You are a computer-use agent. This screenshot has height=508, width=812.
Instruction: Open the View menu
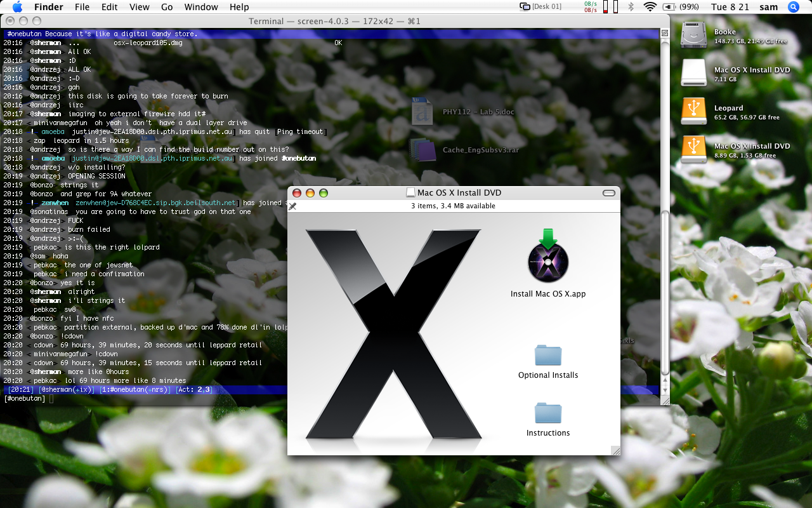pos(140,7)
